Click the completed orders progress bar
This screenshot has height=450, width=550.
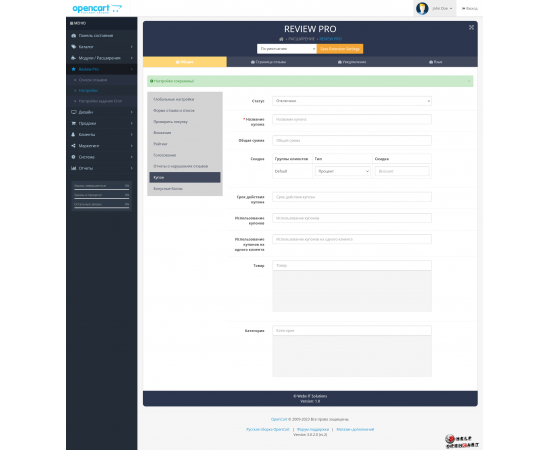pyautogui.click(x=102, y=189)
